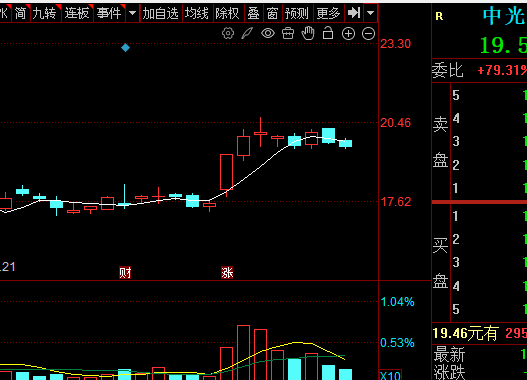Click the blue diamond marker on chart
527x380 pixels.
(125, 48)
